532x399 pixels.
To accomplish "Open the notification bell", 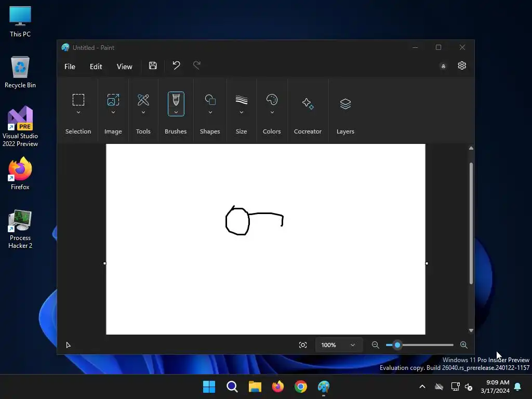I will pos(518,387).
